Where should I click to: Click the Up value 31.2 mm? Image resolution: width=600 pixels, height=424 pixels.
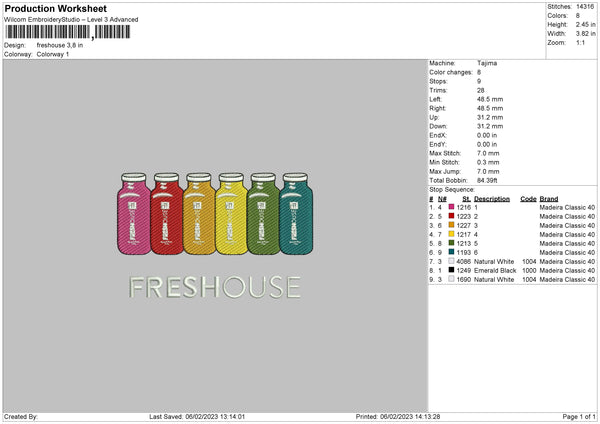point(490,117)
